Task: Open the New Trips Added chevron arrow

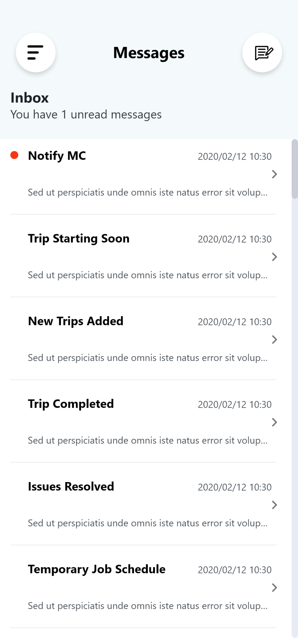Action: 274,340
